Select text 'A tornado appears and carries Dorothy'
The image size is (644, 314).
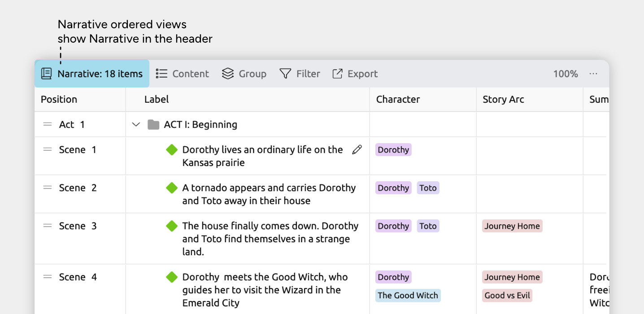(x=269, y=188)
